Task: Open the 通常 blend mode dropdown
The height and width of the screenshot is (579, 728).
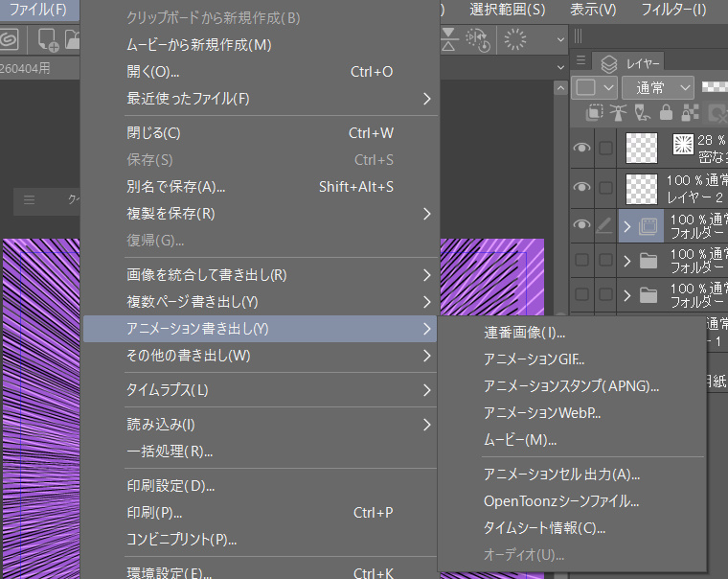Action: click(x=658, y=87)
